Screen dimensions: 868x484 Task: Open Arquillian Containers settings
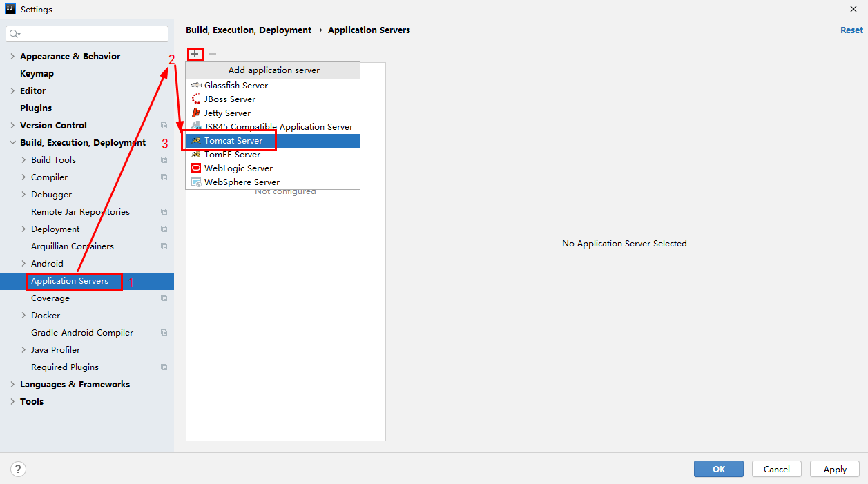(73, 246)
